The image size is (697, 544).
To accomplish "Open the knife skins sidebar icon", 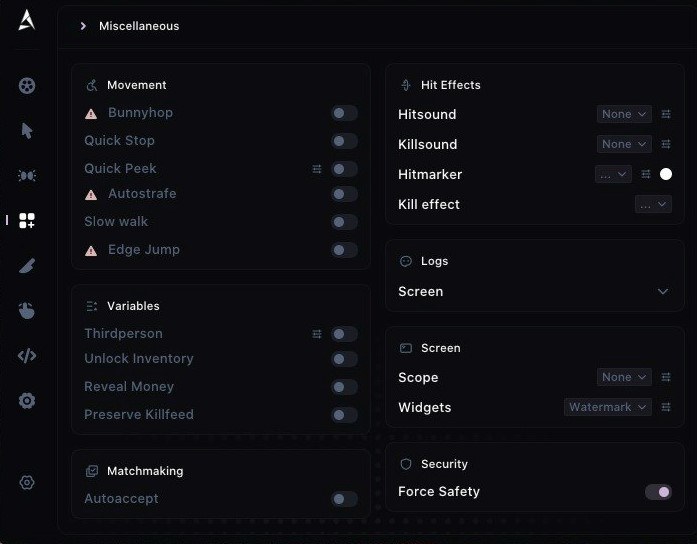I will pos(27,266).
